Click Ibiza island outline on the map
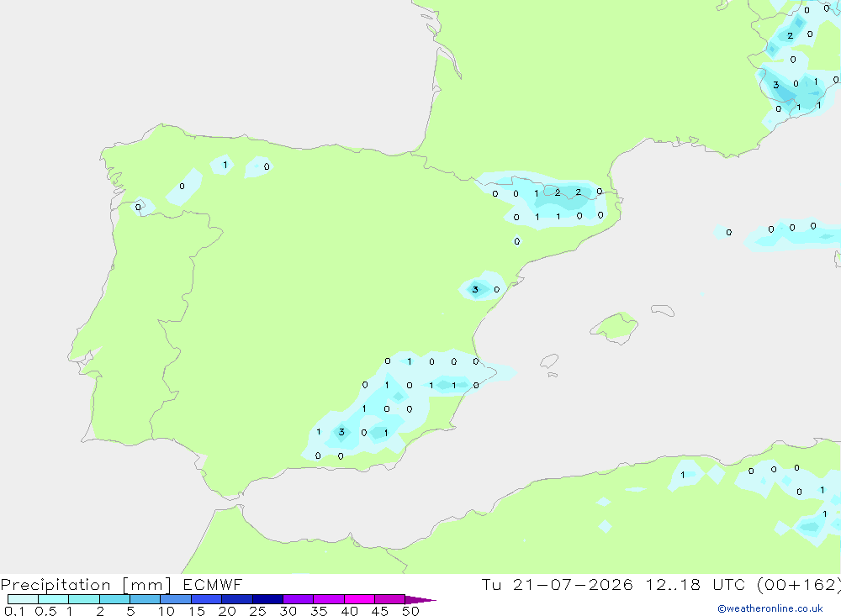The width and height of the screenshot is (841, 616). pos(549,361)
